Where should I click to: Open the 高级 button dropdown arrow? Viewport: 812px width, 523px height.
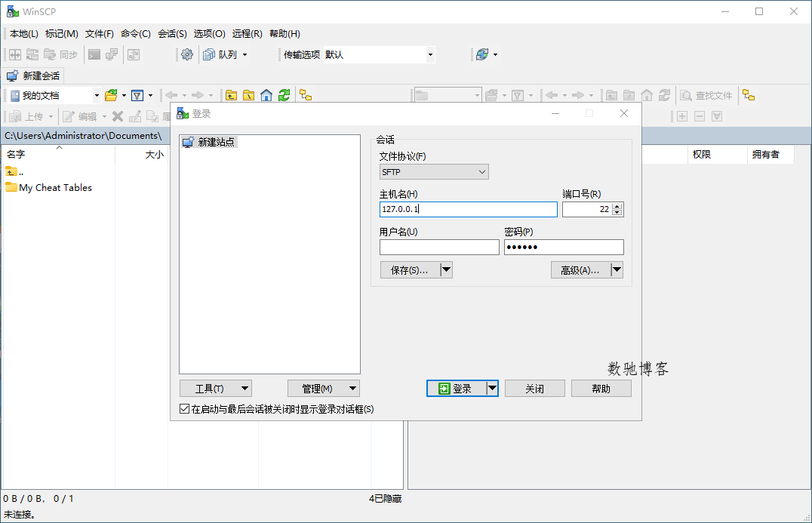tap(617, 269)
